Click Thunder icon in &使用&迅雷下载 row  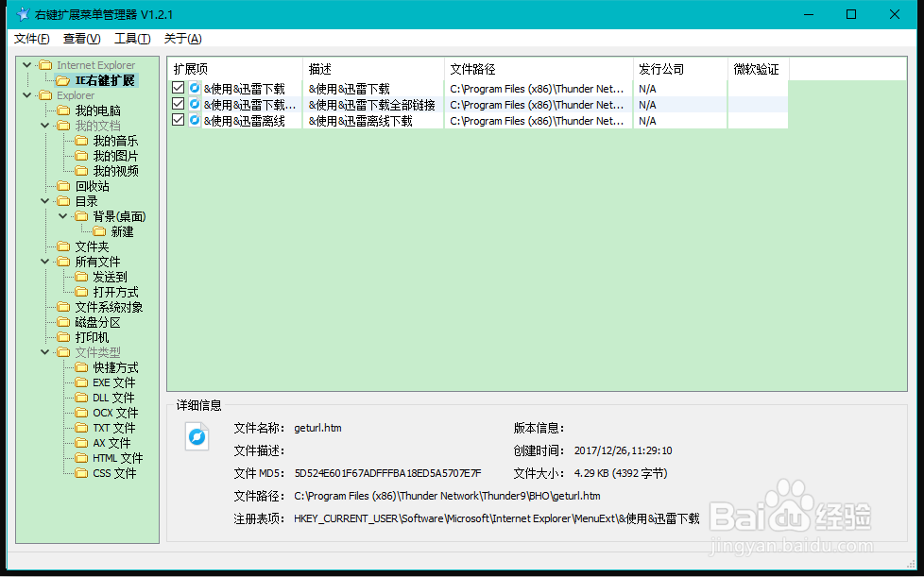tap(195, 89)
